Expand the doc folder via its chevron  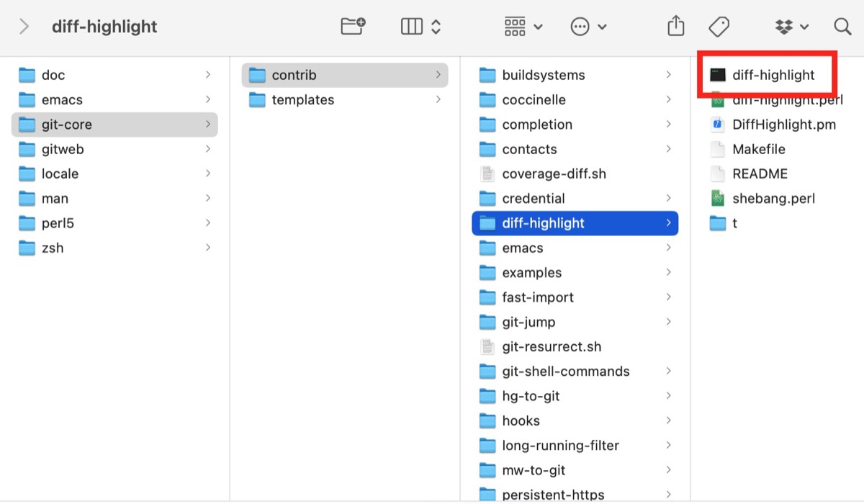(209, 74)
